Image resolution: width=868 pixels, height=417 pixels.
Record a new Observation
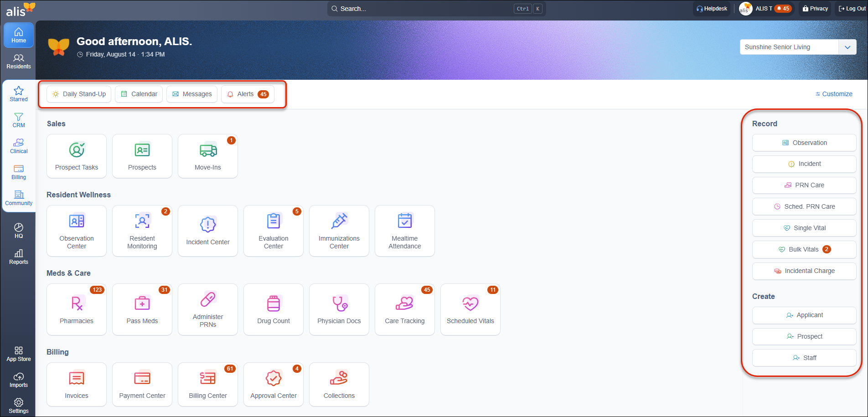coord(804,143)
